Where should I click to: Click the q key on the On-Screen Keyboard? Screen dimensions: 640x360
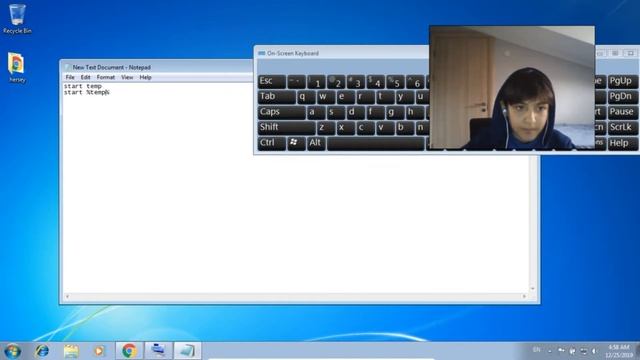click(306, 97)
